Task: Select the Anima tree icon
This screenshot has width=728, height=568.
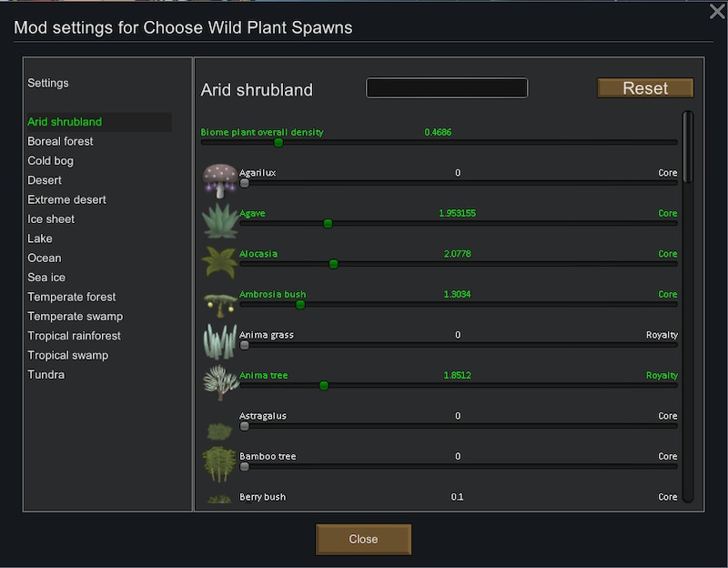Action: 220,382
